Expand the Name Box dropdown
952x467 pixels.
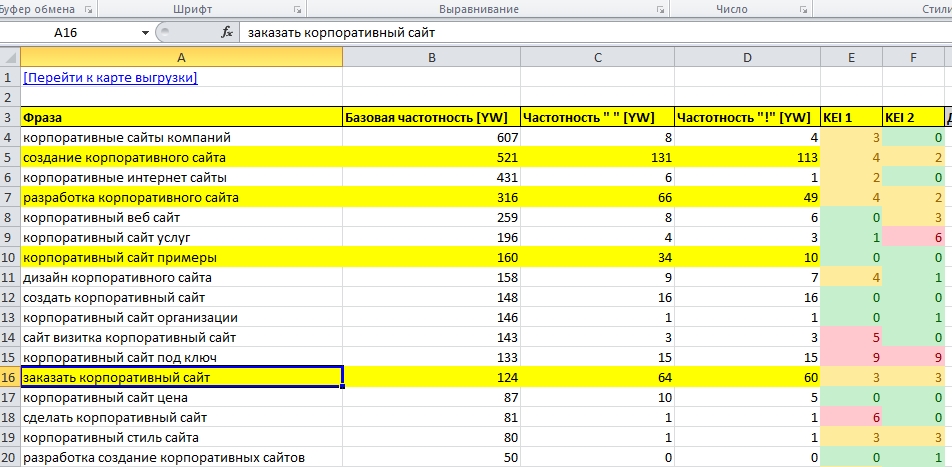click(x=145, y=33)
